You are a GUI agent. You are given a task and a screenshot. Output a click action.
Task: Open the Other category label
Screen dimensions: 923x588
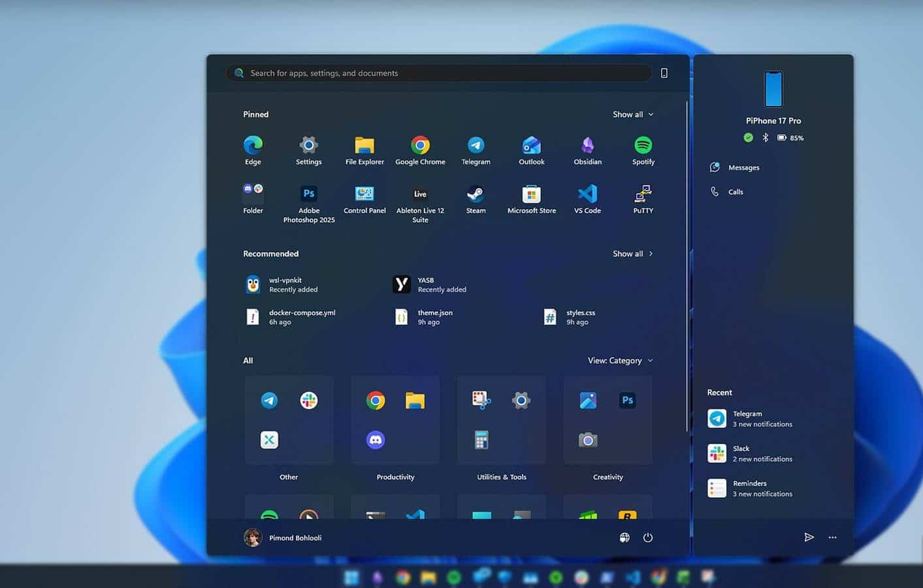[289, 477]
